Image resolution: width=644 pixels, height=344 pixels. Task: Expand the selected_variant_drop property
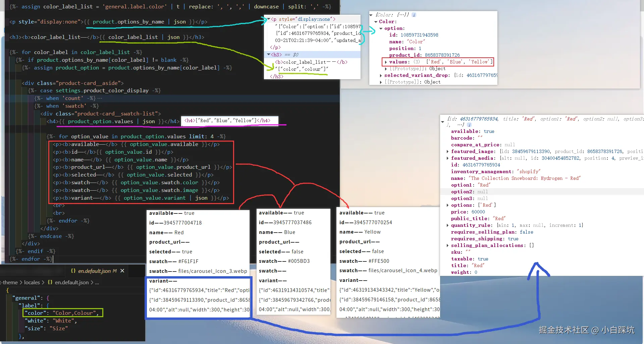tap(381, 75)
